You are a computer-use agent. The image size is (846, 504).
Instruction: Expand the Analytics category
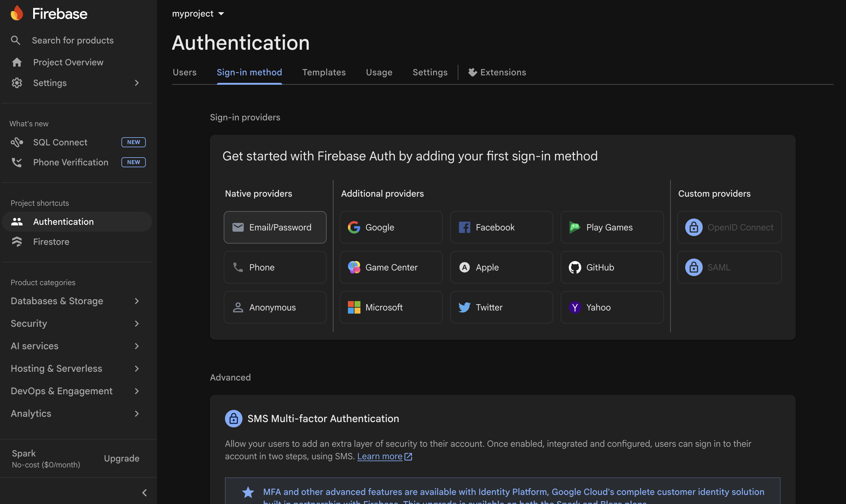click(137, 414)
